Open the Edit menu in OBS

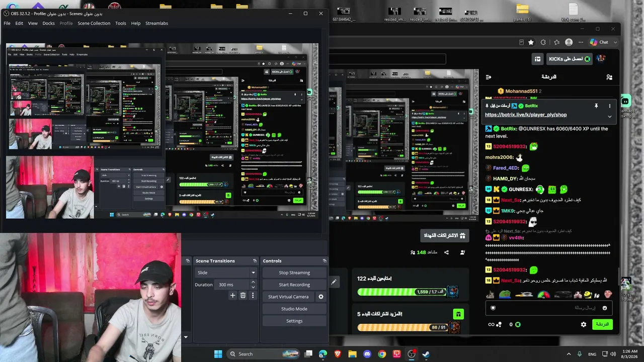click(x=19, y=23)
